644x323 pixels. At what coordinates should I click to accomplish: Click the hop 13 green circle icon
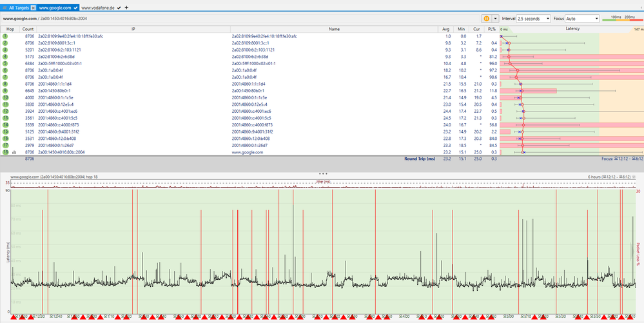coord(5,118)
